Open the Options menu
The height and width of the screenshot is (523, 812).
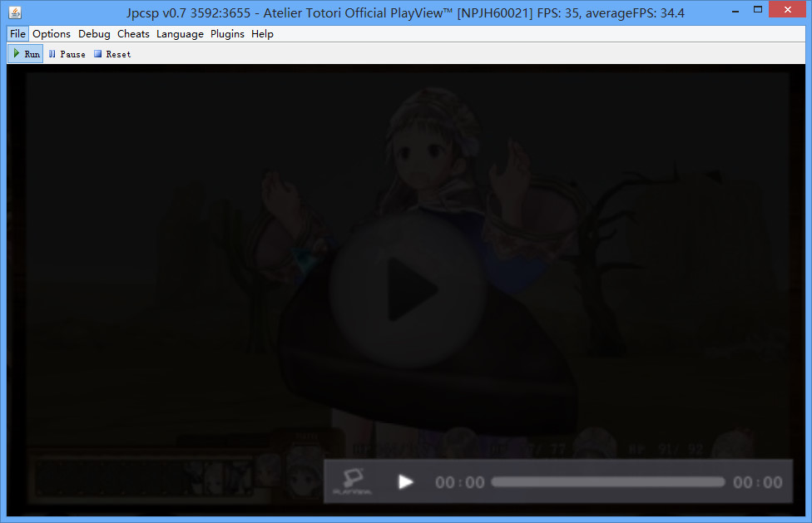point(52,33)
